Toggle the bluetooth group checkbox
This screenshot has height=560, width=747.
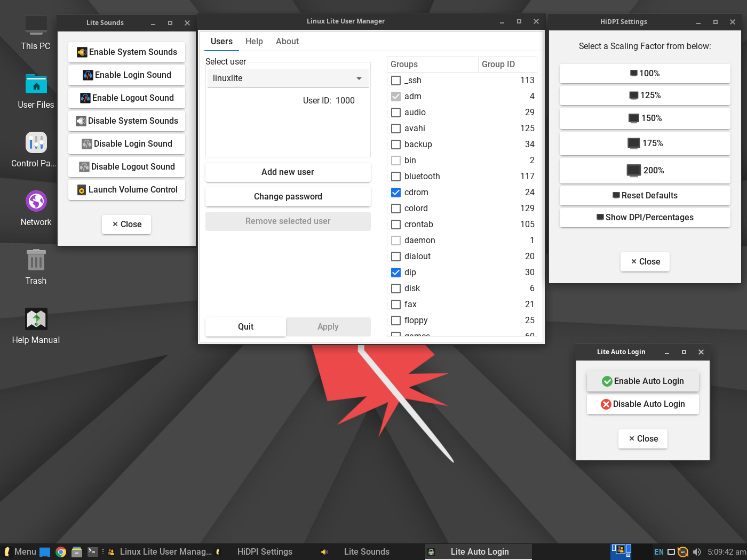[x=396, y=177]
